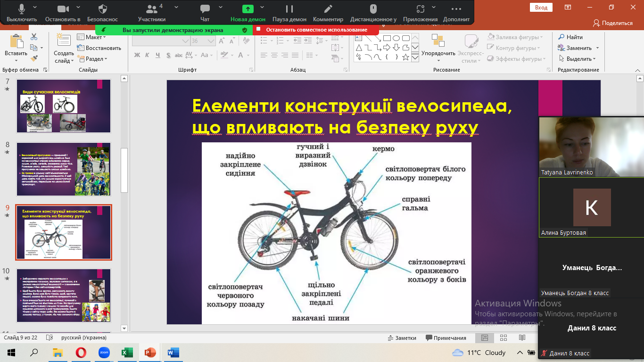Open Zoom Apps (Приложения)
Screen dimensions: 644x362
[x=420, y=13]
